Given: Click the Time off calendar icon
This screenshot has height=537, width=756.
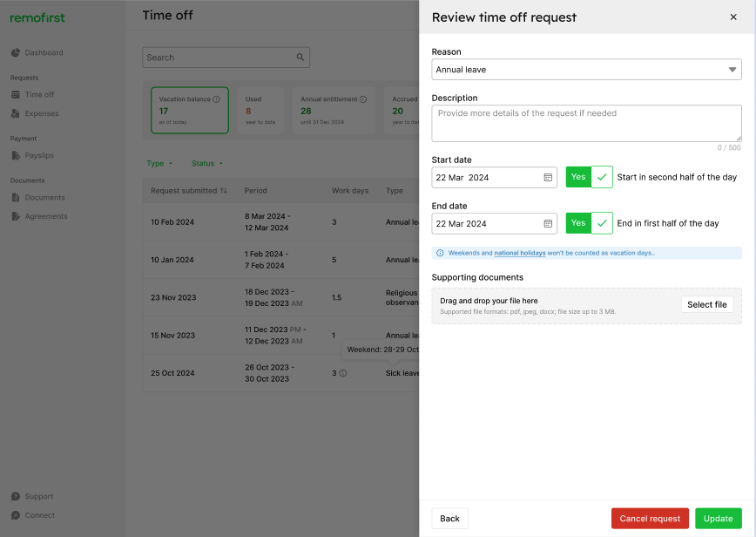Looking at the screenshot, I should point(16,94).
